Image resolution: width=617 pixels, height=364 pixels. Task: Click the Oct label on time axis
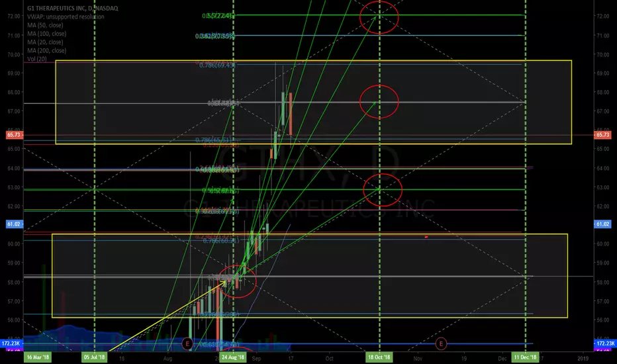[x=330, y=359]
